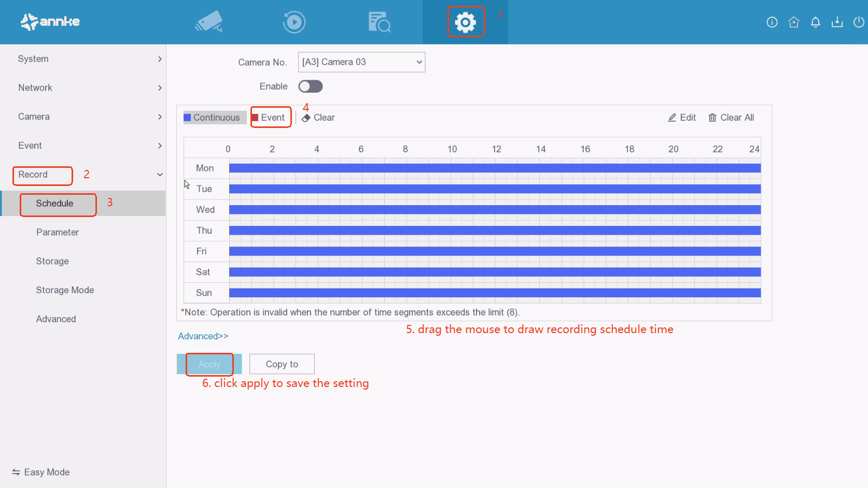Click the Thursday schedule bar
The width and height of the screenshot is (868, 488).
[495, 231]
